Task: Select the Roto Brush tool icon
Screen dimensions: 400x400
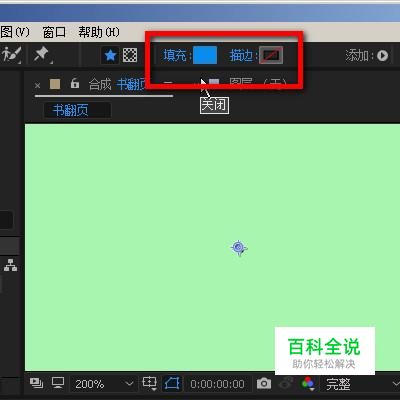Action: pos(11,54)
